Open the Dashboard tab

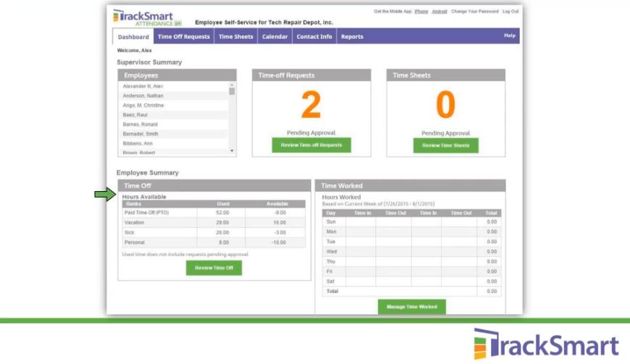point(133,36)
